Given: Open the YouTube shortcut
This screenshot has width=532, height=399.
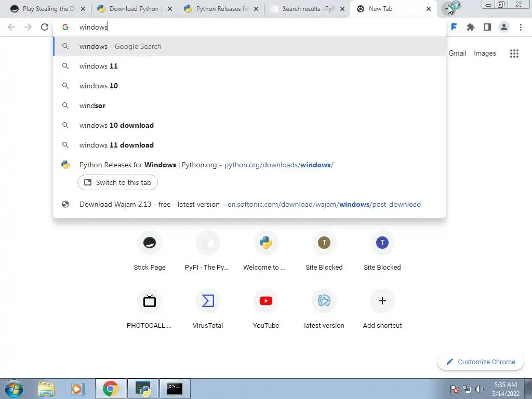Looking at the screenshot, I should [265, 310].
